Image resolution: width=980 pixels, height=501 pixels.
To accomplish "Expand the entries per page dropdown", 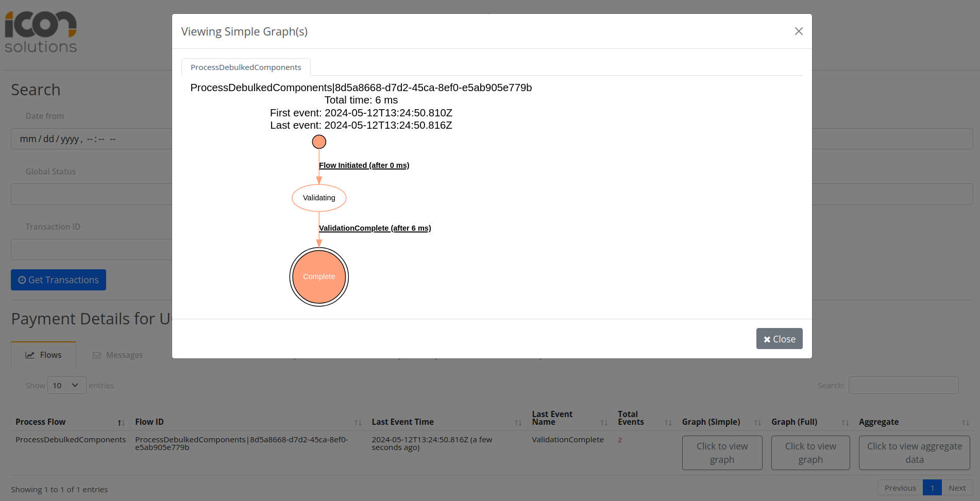I will pyautogui.click(x=66, y=385).
